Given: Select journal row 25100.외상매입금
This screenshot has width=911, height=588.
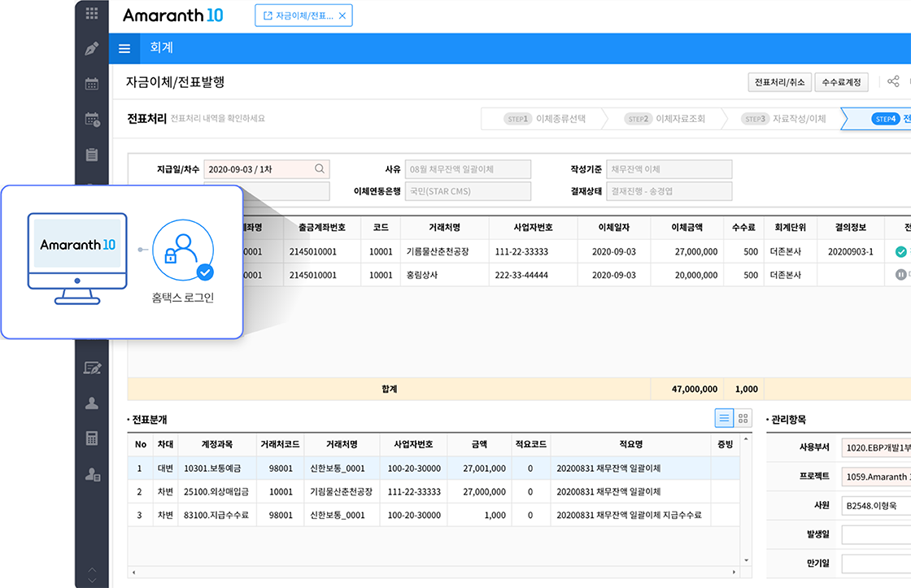Looking at the screenshot, I should [x=434, y=491].
